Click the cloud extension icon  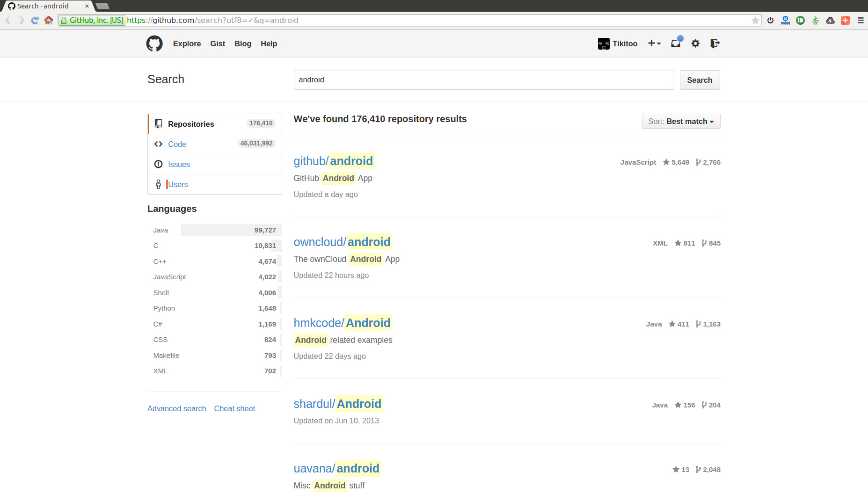pos(830,20)
